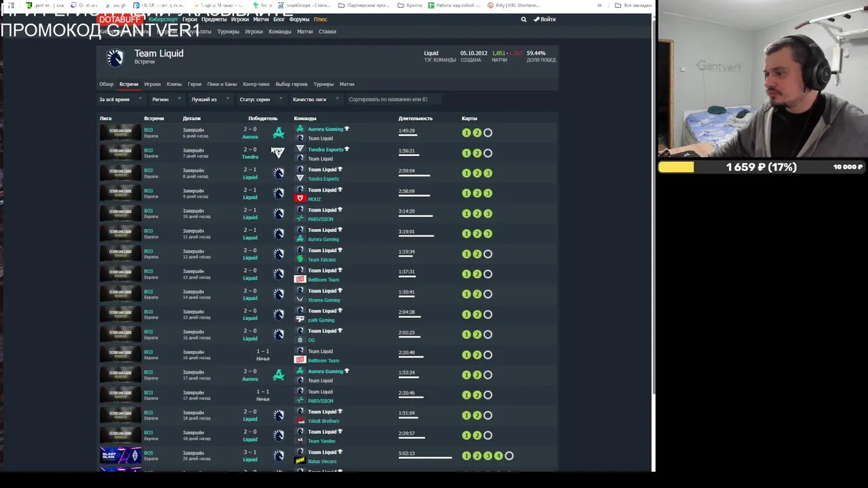Expand the Качество лиги filter dropdown

click(x=316, y=100)
